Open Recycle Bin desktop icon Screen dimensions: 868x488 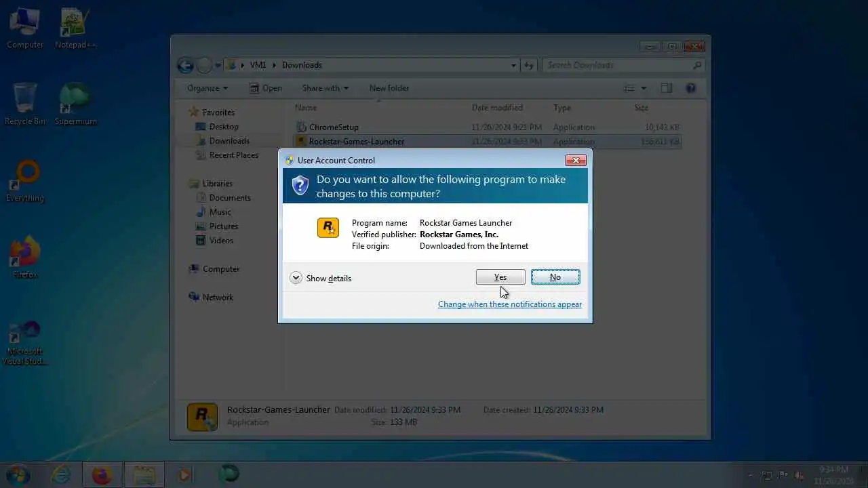tap(25, 104)
